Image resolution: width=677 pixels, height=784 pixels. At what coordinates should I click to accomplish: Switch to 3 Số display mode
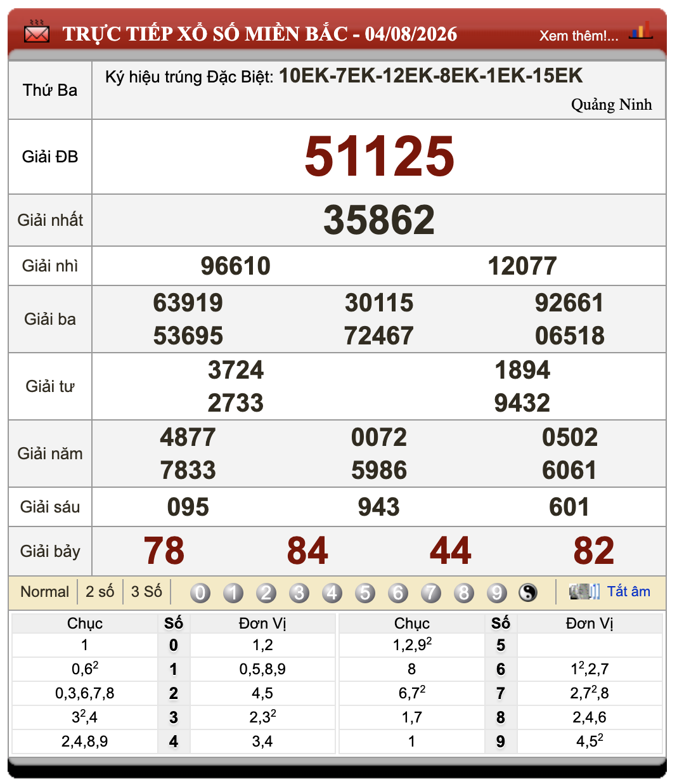(x=146, y=591)
